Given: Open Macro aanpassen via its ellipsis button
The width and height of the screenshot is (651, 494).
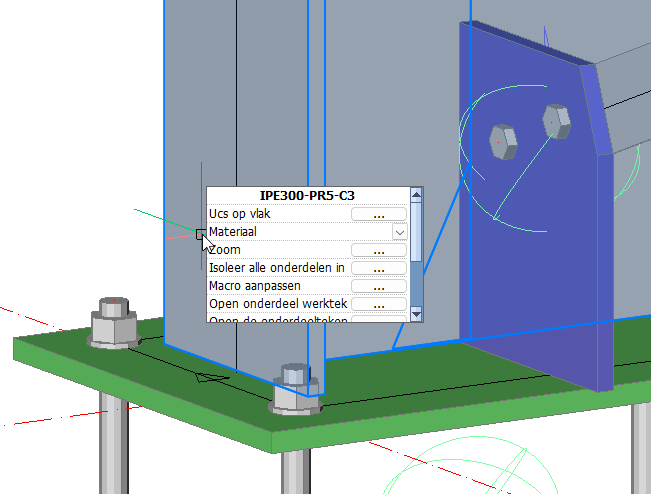Looking at the screenshot, I should point(379,286).
